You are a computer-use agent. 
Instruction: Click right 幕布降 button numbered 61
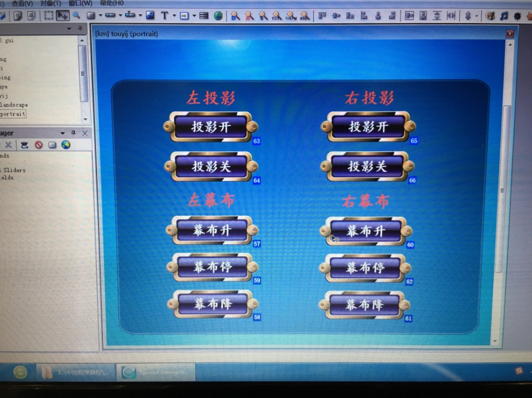[x=364, y=305]
